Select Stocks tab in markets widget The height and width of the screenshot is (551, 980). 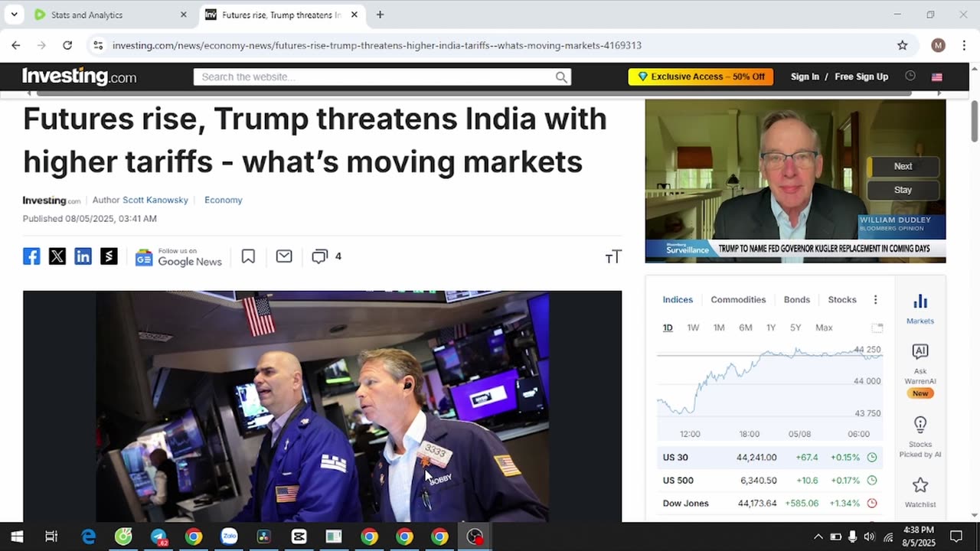(842, 299)
